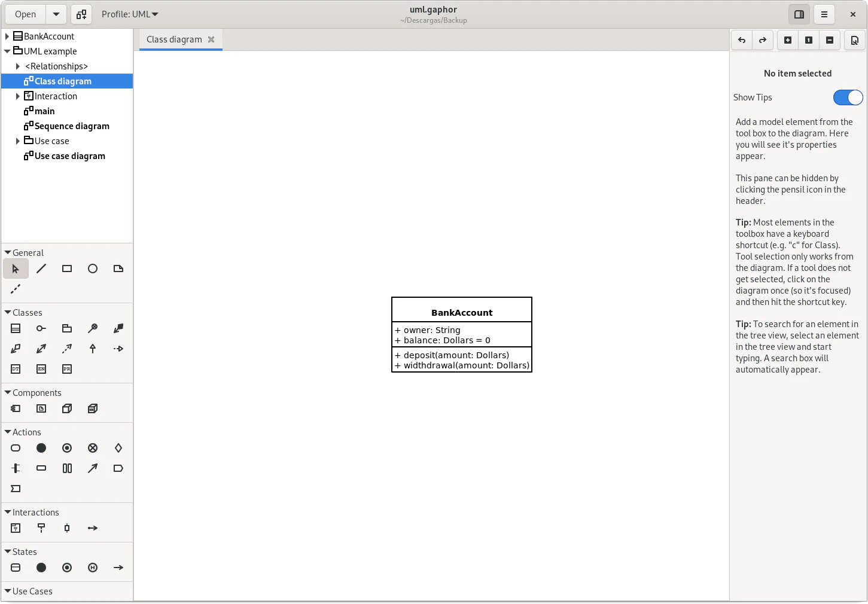
Task: Collapse the Classes toolbox section
Action: pos(8,313)
